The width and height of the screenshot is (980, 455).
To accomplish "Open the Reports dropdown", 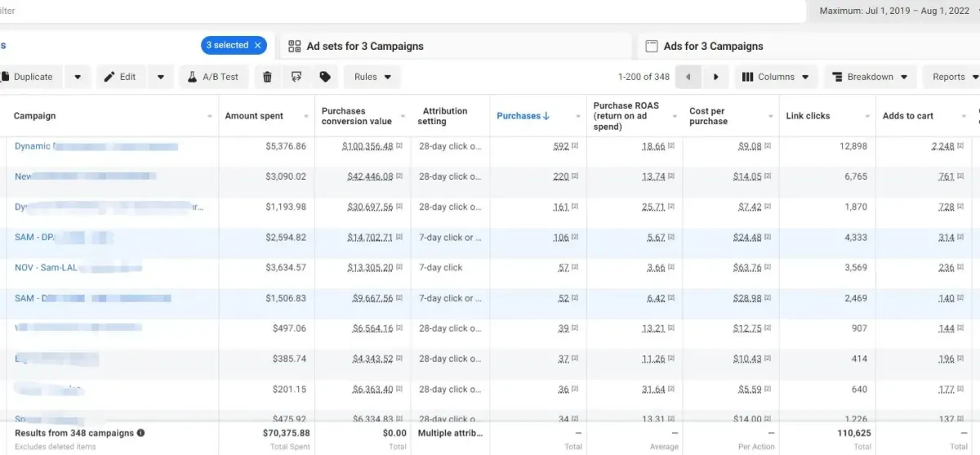I will point(954,77).
